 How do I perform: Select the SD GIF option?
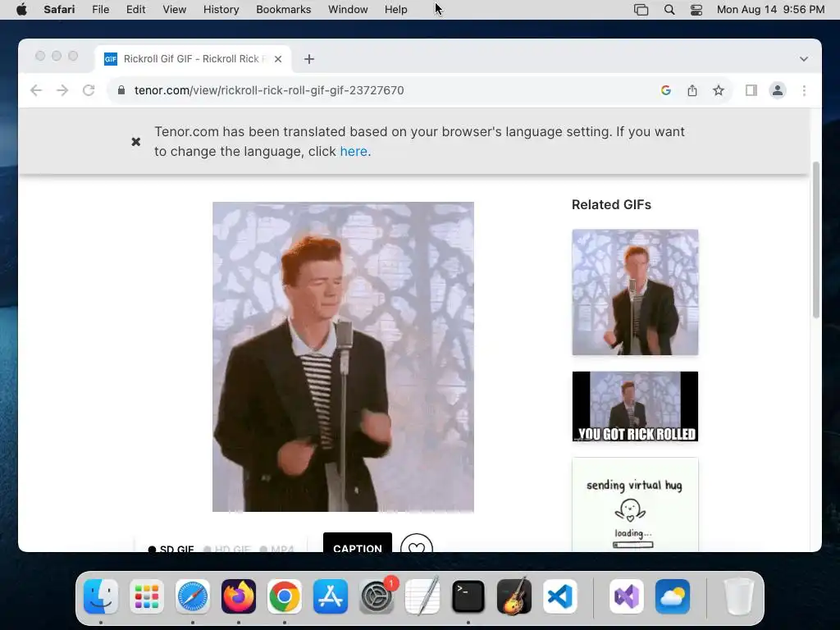[171, 549]
